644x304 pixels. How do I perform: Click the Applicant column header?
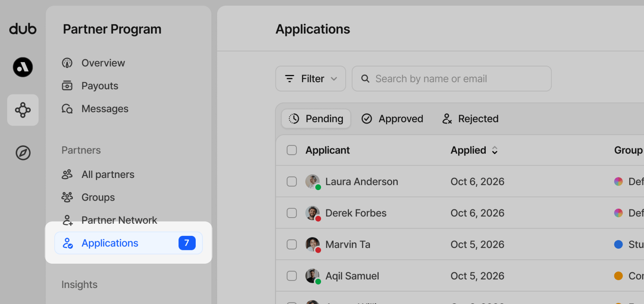(327, 150)
